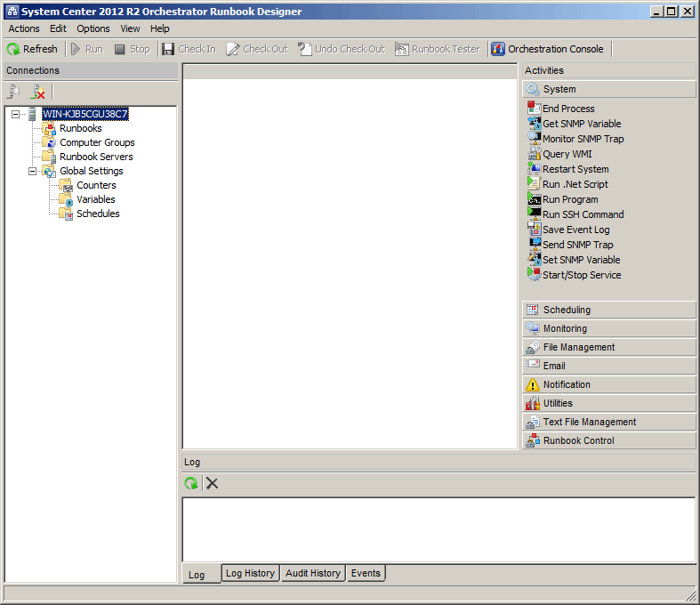This screenshot has height=605, width=700.
Task: Select the WIN-KJB5CGU38C7 server in tree
Action: click(84, 114)
